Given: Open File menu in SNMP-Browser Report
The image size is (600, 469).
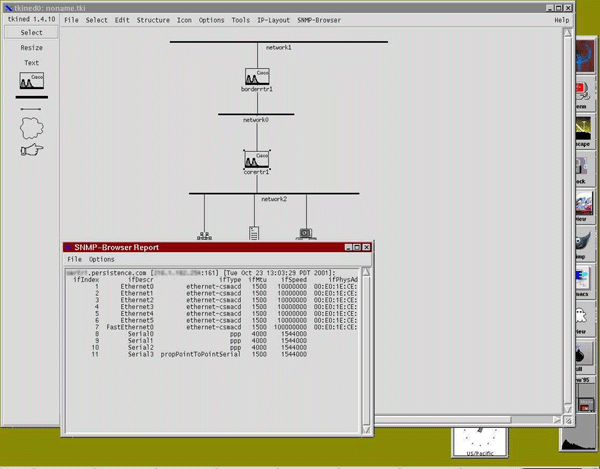Looking at the screenshot, I should (x=74, y=259).
